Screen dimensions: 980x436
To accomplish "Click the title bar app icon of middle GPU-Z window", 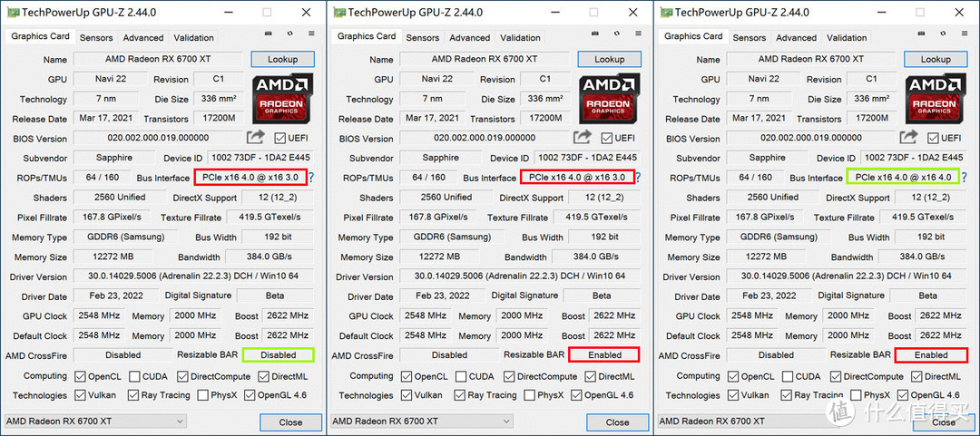I will pyautogui.click(x=339, y=12).
